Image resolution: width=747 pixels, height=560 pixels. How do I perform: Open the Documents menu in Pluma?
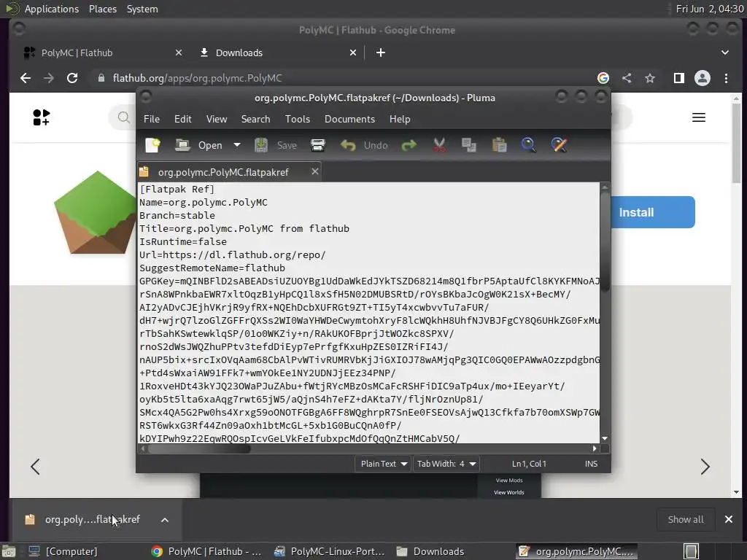[x=349, y=119]
